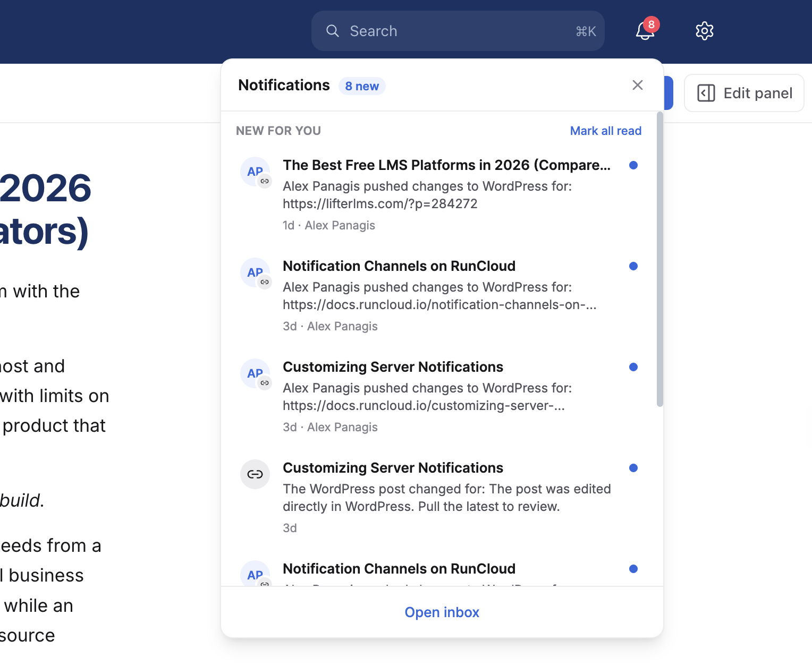Click AP avatar on Customizing Server Notifications
The image size is (812, 666).
[255, 373]
